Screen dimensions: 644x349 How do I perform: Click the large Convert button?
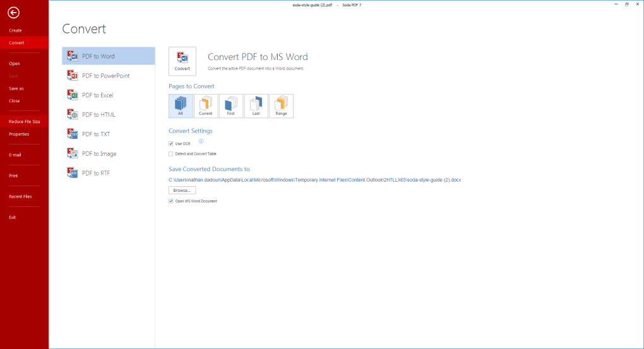coord(182,61)
